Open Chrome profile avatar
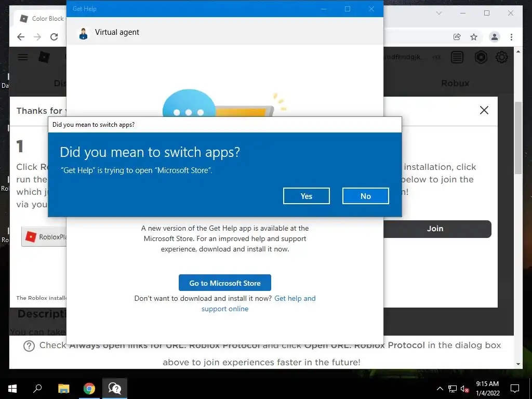Screen dimensions: 532x399 [x=495, y=37]
